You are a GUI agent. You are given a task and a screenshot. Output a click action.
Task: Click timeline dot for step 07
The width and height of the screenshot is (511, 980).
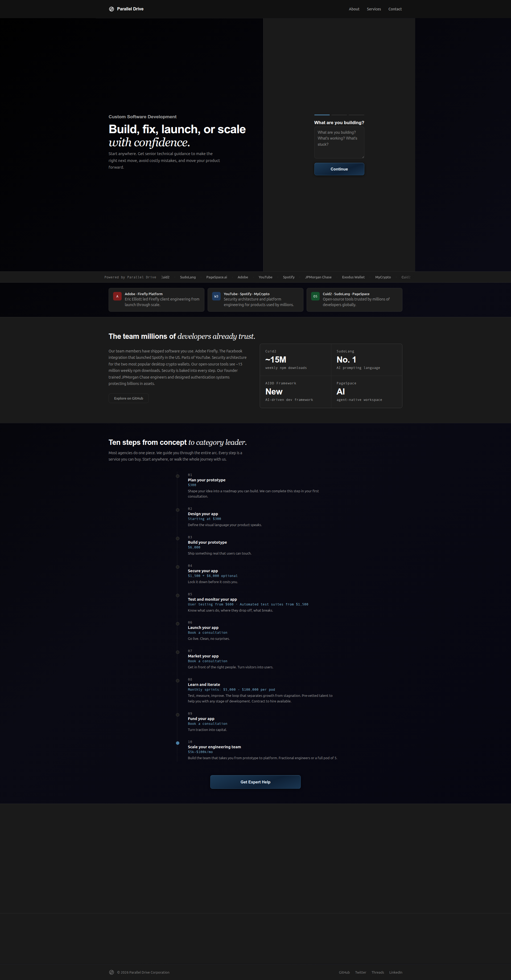click(x=178, y=652)
